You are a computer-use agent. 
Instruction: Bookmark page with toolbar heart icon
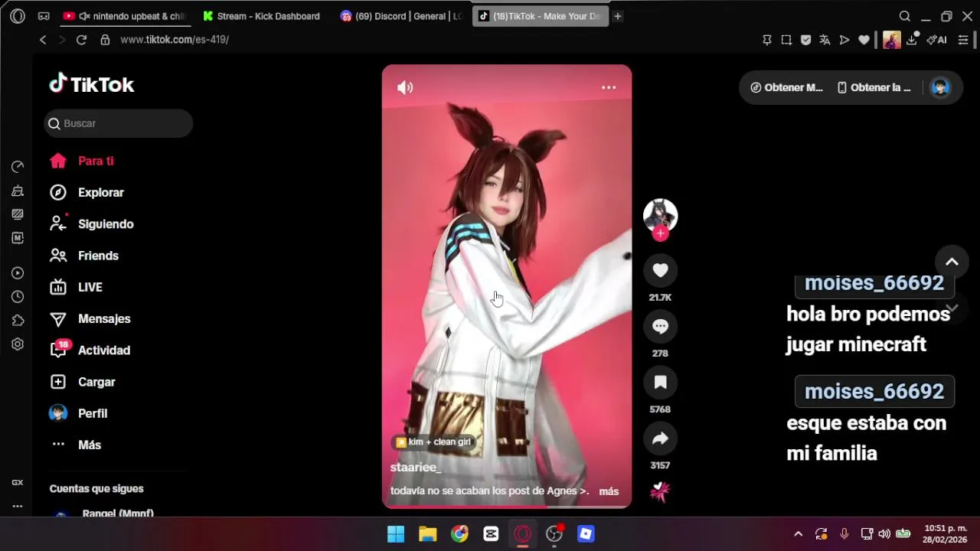click(x=864, y=40)
